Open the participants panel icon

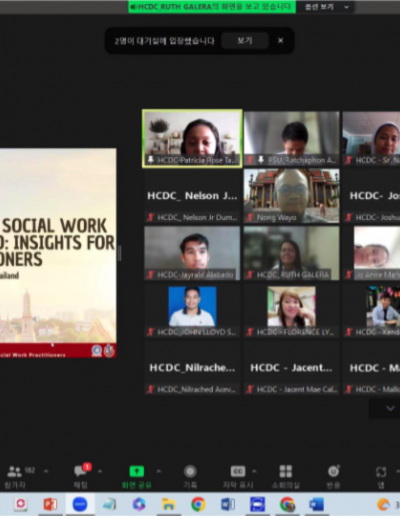[14, 471]
